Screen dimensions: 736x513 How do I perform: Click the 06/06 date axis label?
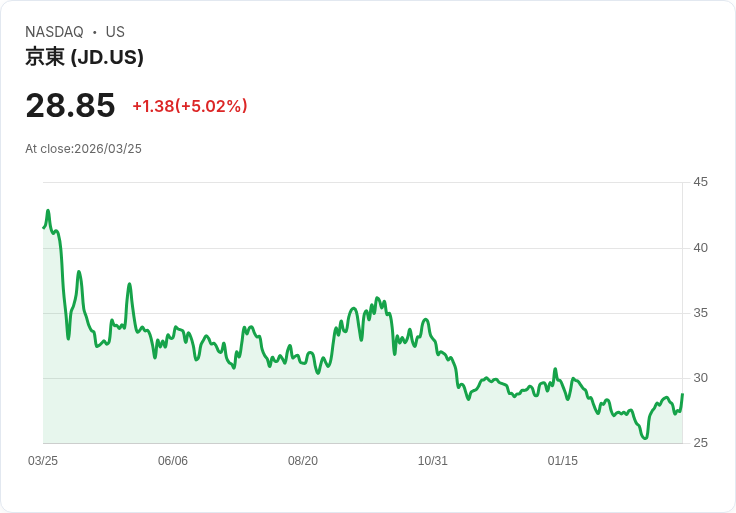[173, 461]
